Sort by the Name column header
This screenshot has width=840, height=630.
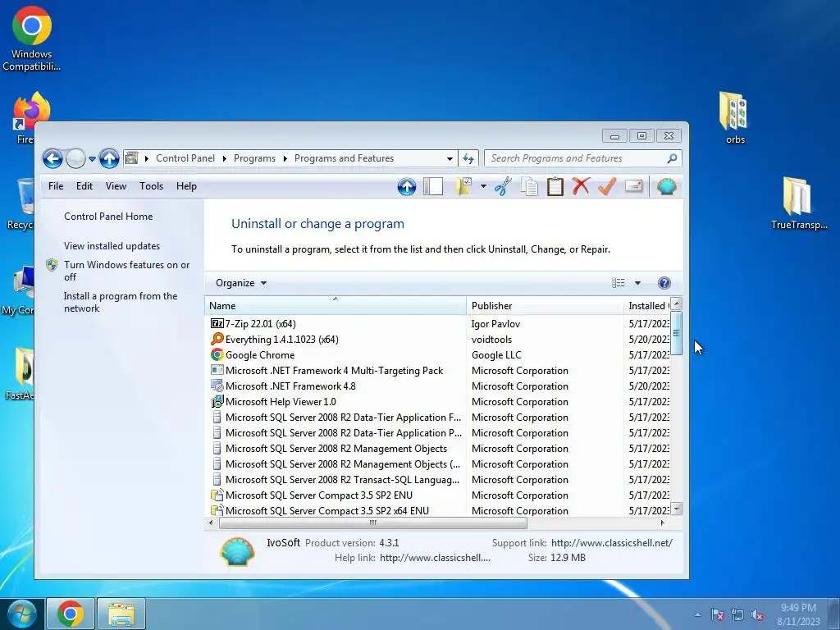click(x=336, y=306)
